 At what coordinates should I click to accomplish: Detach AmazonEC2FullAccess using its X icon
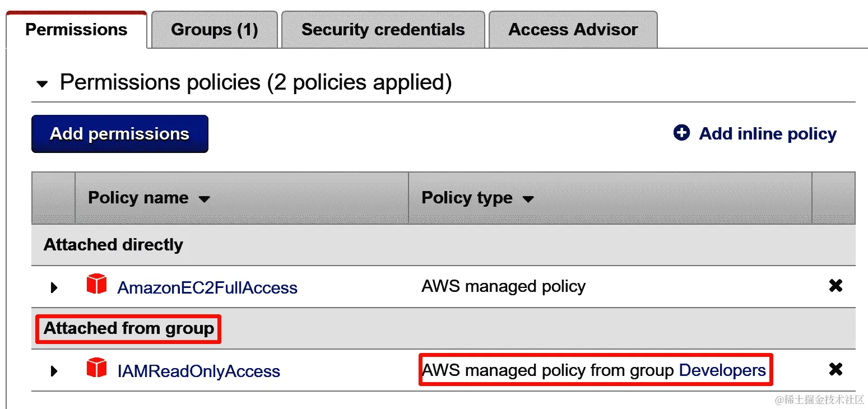point(835,286)
